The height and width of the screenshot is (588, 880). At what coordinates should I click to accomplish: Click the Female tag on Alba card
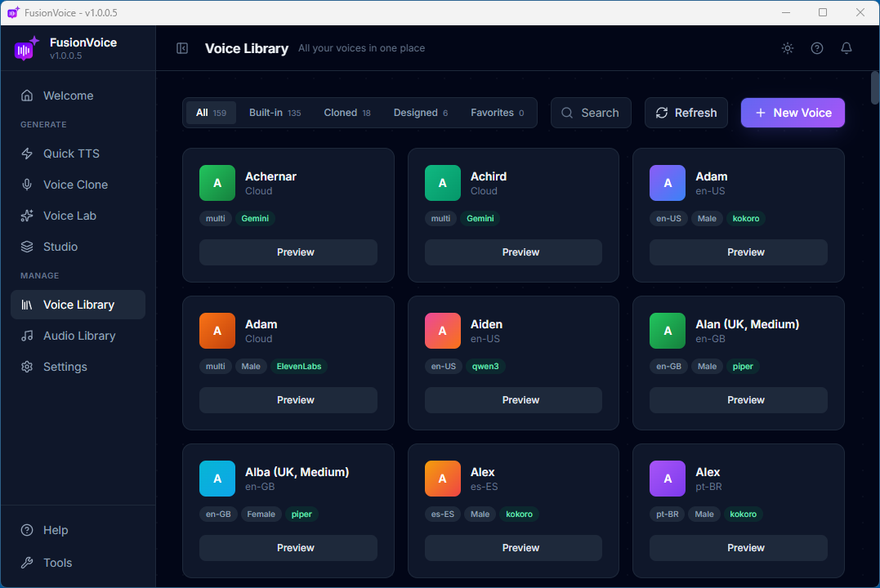[x=261, y=514]
